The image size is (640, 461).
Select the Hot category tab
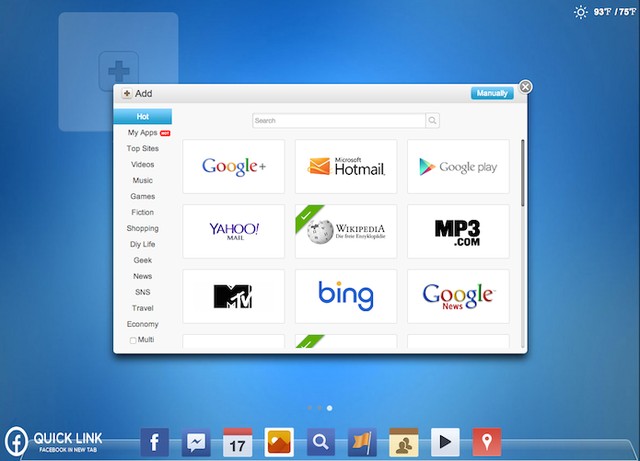click(x=142, y=116)
